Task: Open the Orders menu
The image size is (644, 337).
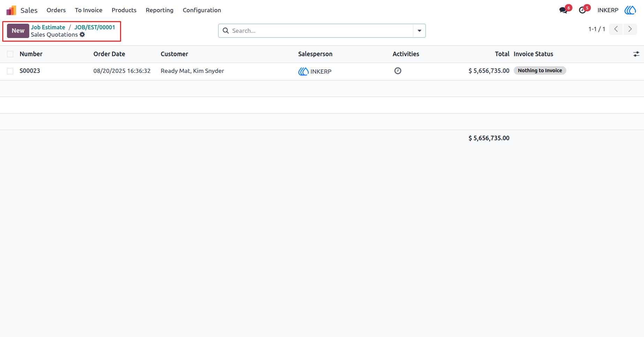Action: [56, 10]
